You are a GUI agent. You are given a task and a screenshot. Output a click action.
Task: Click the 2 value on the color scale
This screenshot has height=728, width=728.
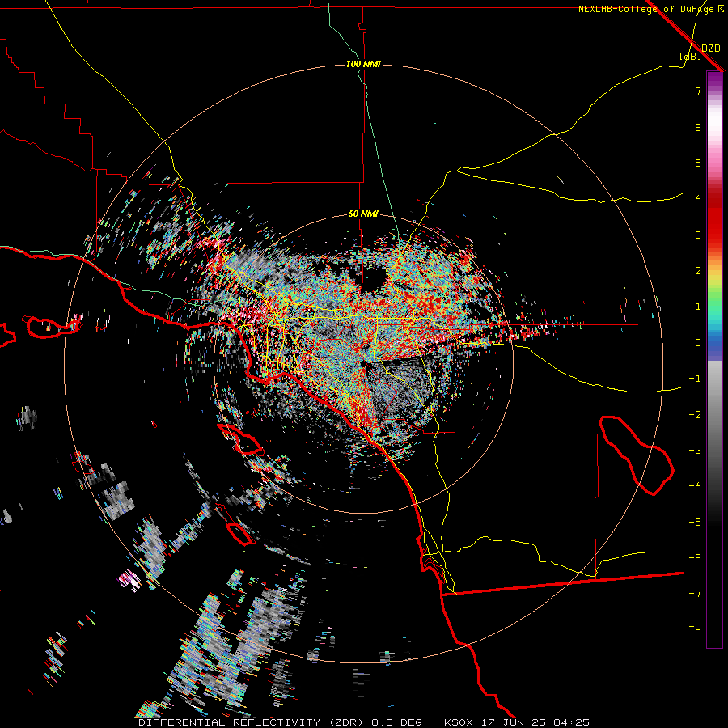[698, 271]
